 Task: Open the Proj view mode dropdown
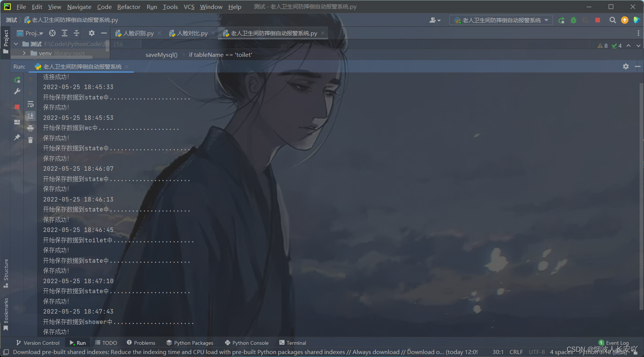click(30, 33)
